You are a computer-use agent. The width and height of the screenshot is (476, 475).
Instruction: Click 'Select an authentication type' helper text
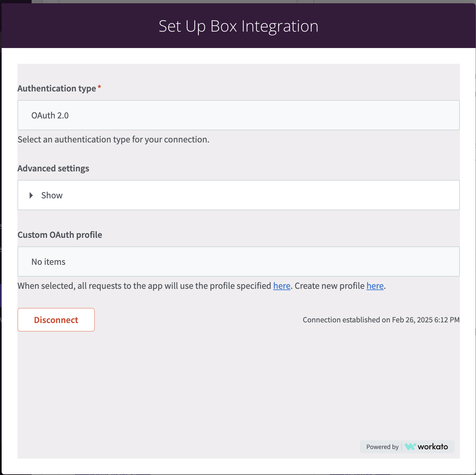tap(113, 139)
